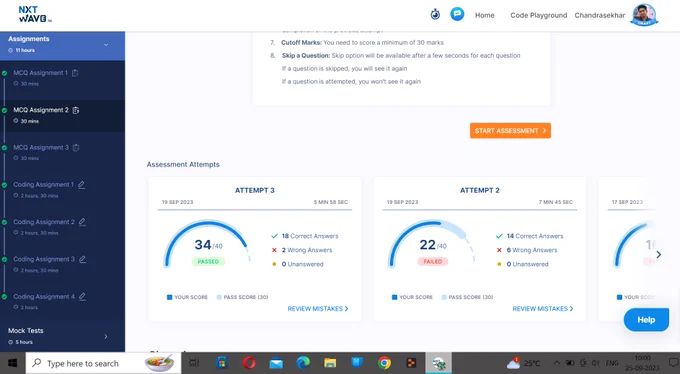Image resolution: width=680 pixels, height=374 pixels.
Task: Click '6 Wrong Answers' in Attempt 2
Action: [532, 250]
